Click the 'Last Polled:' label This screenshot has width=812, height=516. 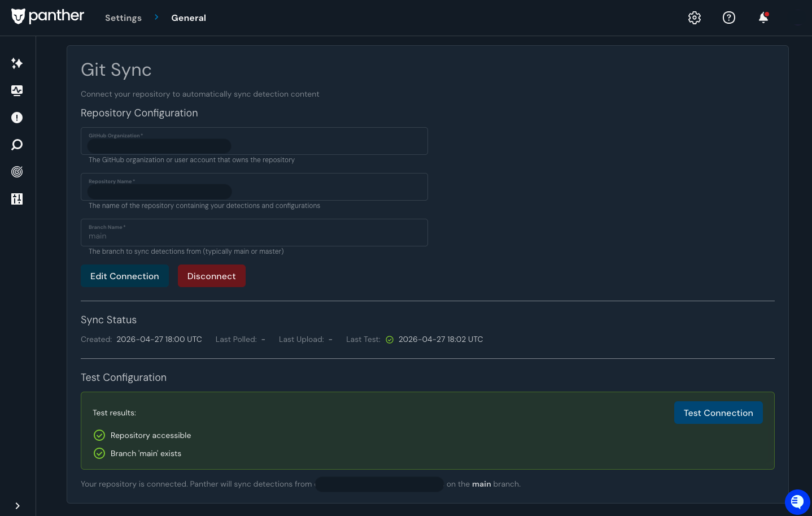pos(236,340)
